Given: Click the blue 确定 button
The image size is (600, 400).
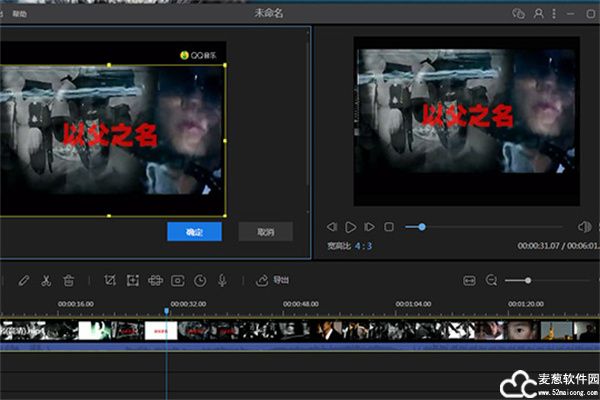Looking at the screenshot, I should point(194,231).
